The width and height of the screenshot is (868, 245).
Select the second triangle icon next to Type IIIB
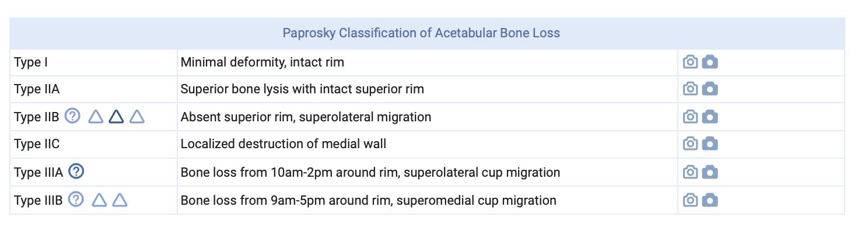pyautogui.click(x=120, y=200)
